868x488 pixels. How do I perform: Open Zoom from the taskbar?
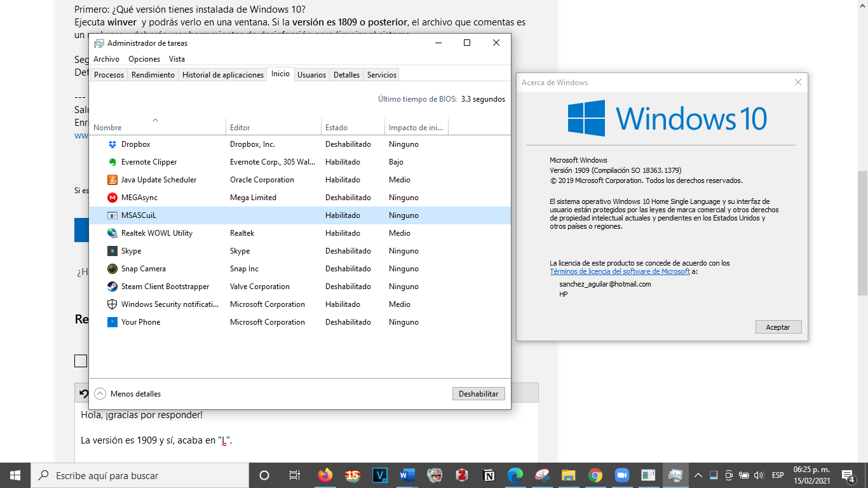(x=621, y=475)
